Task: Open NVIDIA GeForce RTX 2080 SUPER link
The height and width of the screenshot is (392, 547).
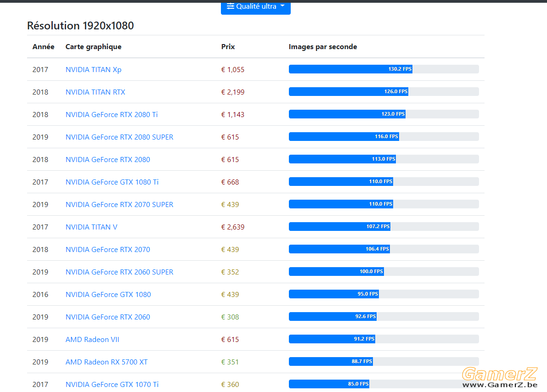Action: pos(119,137)
